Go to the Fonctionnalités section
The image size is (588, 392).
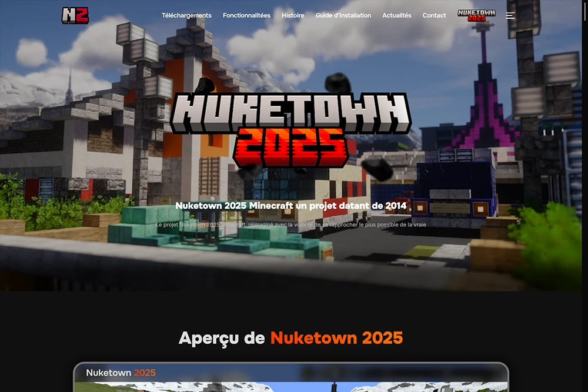(246, 16)
